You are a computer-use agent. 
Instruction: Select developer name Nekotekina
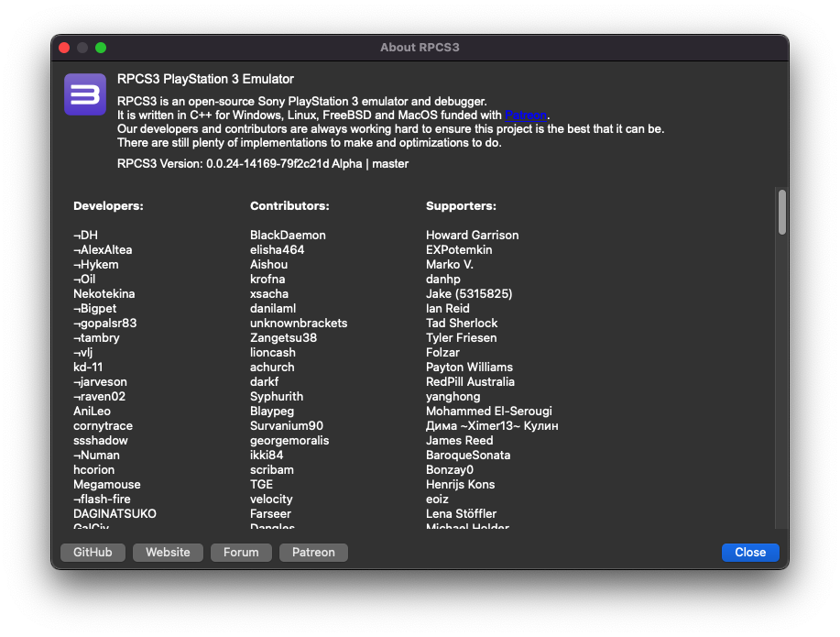point(104,294)
